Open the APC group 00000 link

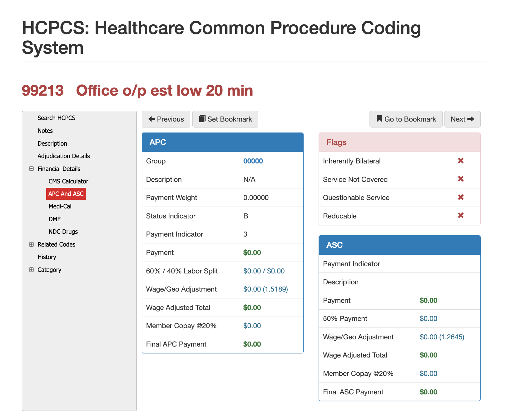253,161
